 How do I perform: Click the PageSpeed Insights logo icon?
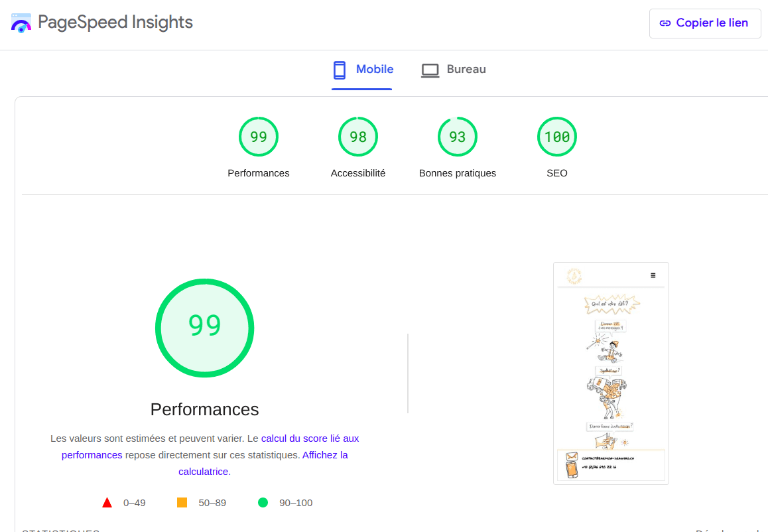click(21, 23)
